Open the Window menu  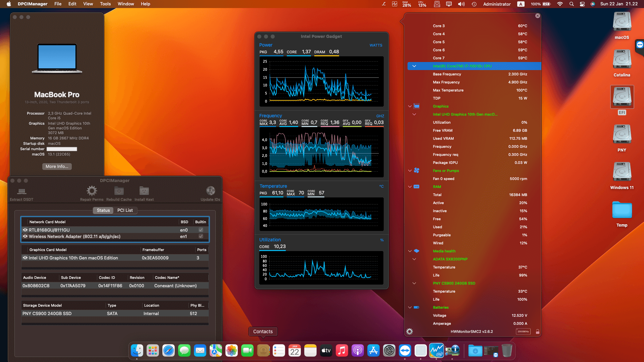126,4
